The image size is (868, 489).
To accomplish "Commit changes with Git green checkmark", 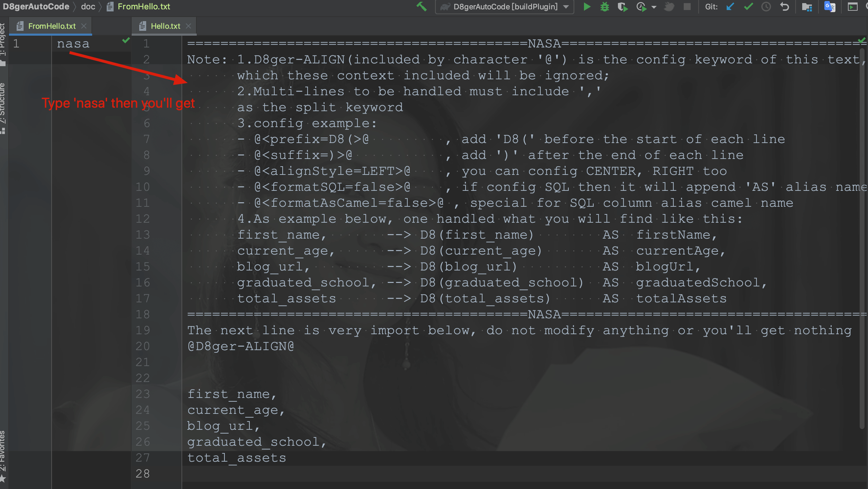I will click(x=748, y=7).
